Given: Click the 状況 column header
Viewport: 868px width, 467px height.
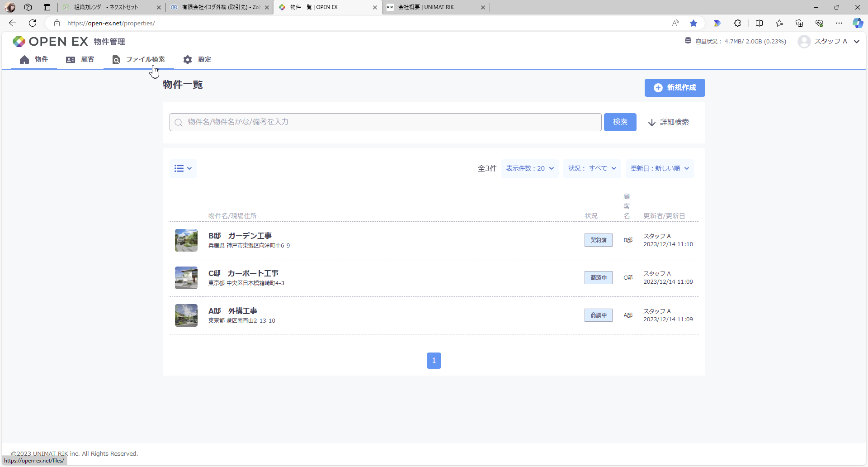Looking at the screenshot, I should click(x=591, y=216).
